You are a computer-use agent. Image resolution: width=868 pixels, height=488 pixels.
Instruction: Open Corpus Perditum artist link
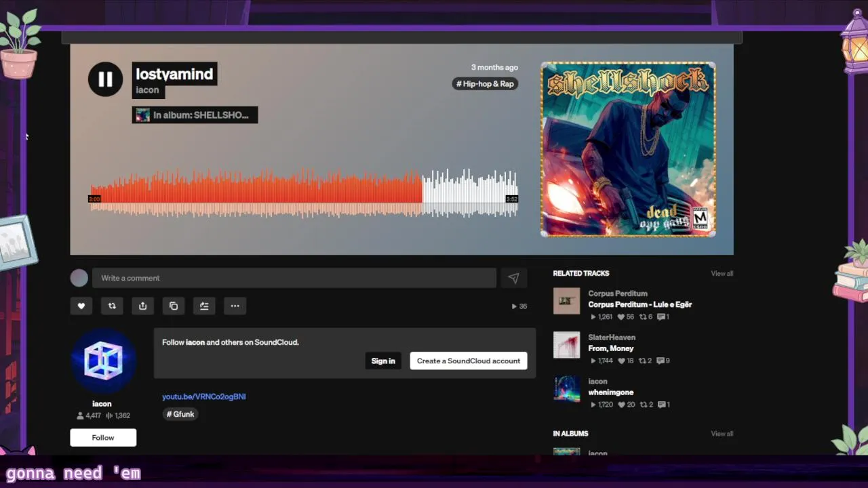[x=618, y=293]
